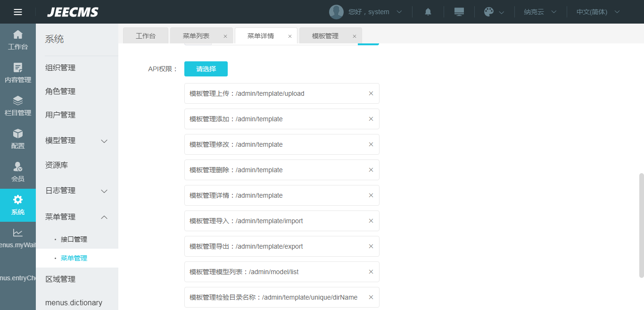Image resolution: width=644 pixels, height=310 pixels.
Task: Open 接口管理 in the submenu
Action: click(x=74, y=239)
